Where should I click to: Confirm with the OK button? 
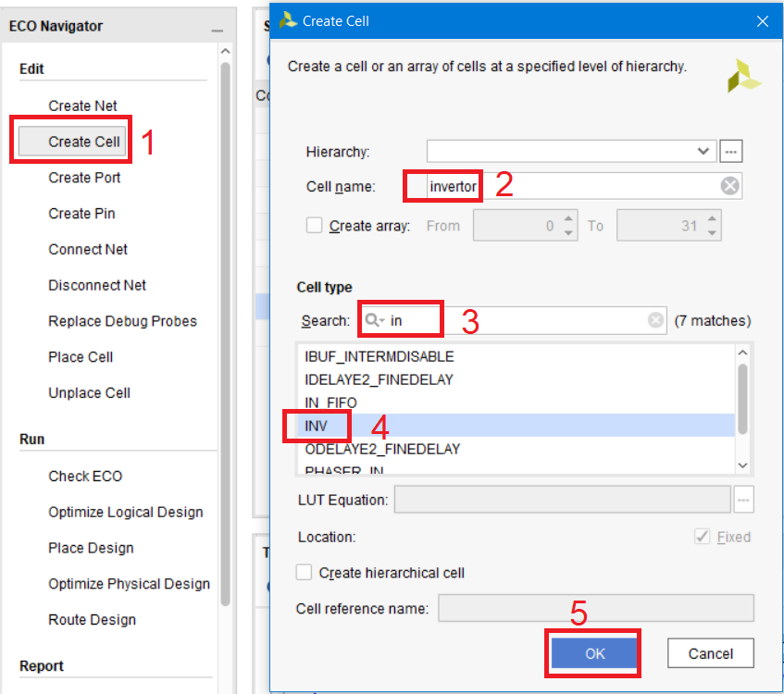pos(594,653)
